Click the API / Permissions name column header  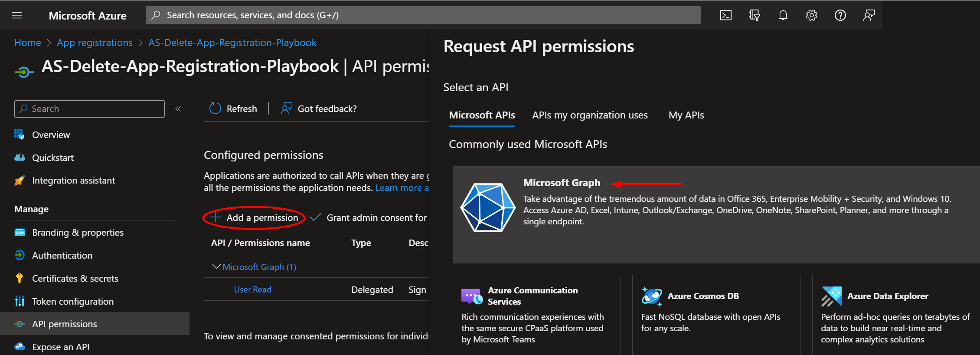[x=260, y=243]
